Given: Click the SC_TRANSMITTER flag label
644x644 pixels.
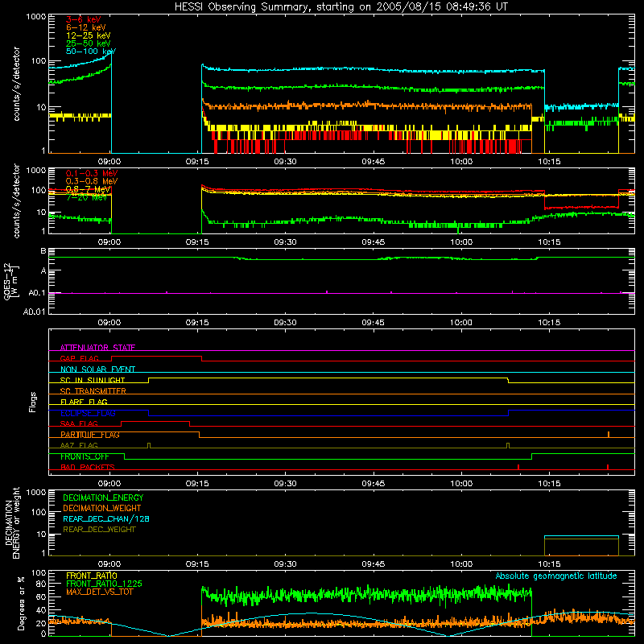Looking at the screenshot, I should (93, 391).
